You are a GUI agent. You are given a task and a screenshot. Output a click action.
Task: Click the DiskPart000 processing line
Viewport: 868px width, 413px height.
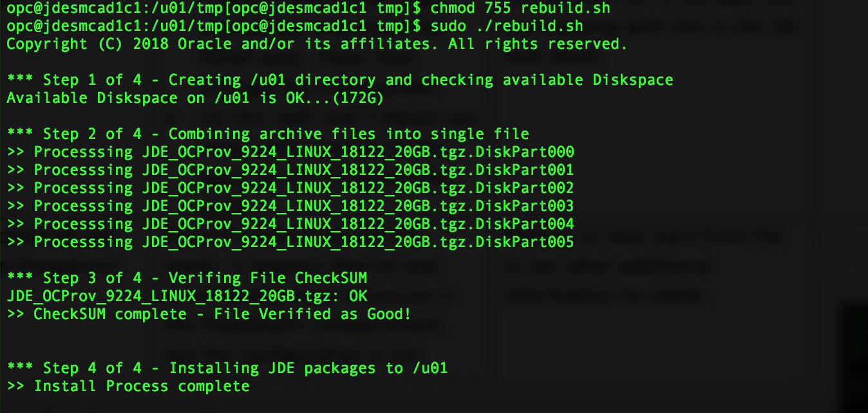(290, 152)
